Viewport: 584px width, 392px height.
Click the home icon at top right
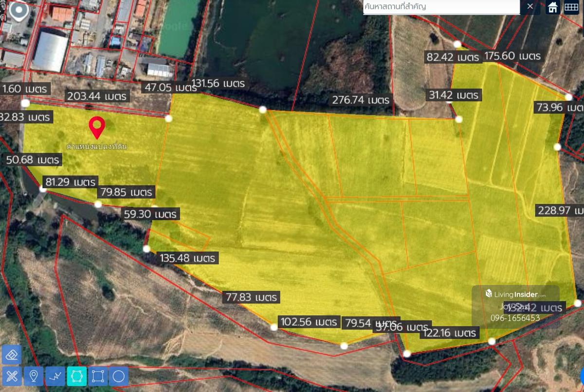pos(552,7)
